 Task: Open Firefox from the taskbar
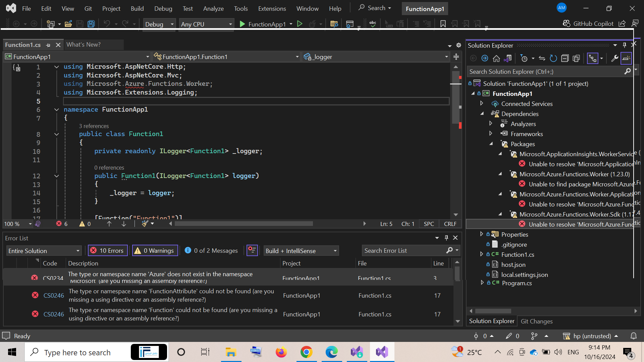pyautogui.click(x=281, y=352)
